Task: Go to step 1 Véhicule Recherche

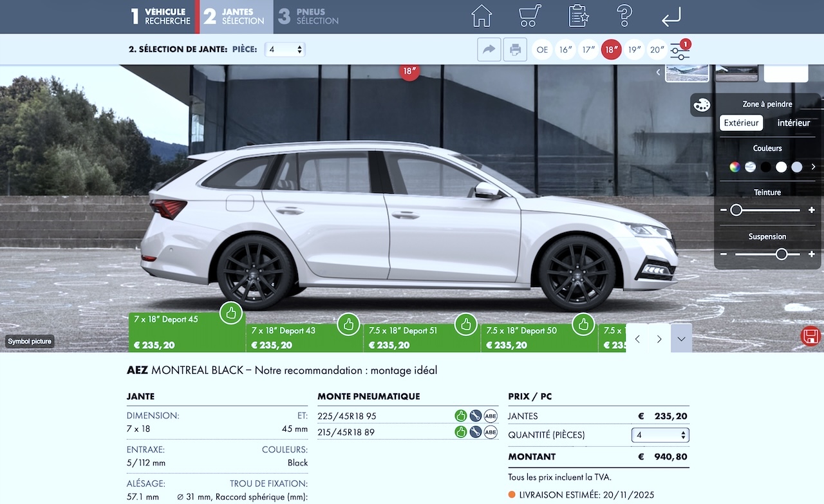Action: pos(161,17)
